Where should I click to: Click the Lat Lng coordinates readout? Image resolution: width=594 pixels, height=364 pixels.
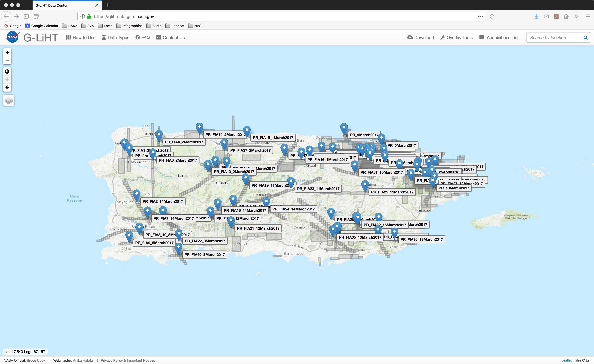click(25, 351)
